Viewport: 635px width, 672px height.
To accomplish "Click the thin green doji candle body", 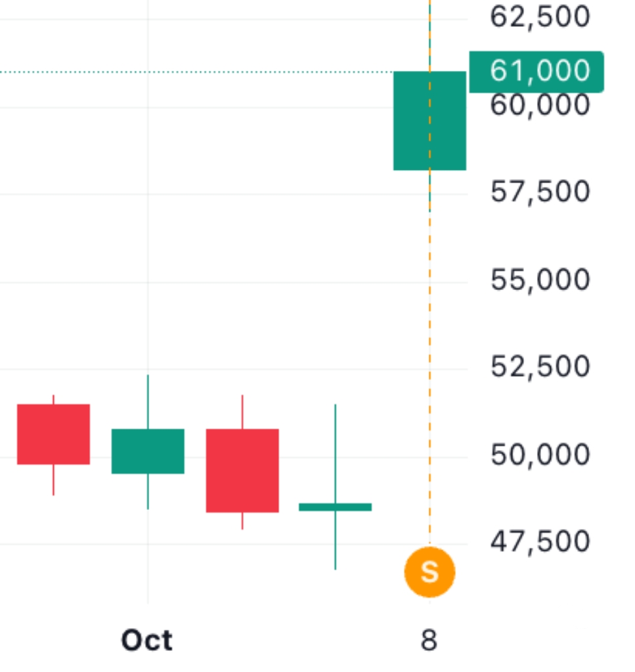I will (335, 507).
